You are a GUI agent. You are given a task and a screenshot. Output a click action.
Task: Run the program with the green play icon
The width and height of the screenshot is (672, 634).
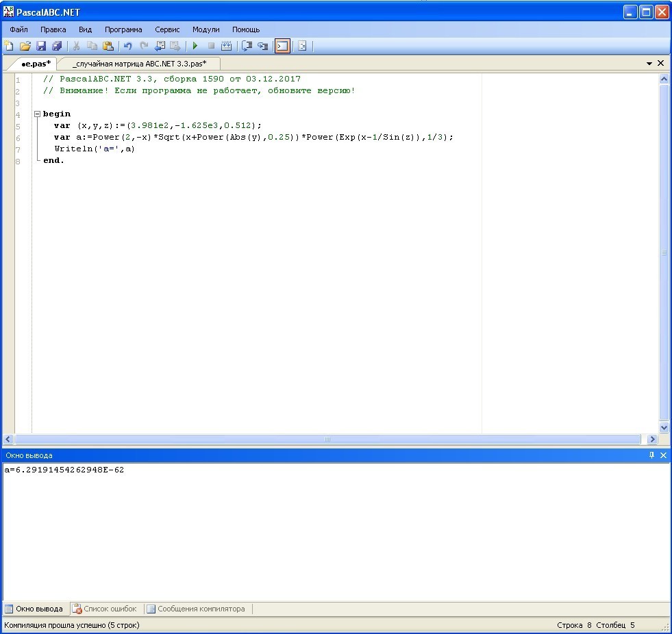point(195,46)
